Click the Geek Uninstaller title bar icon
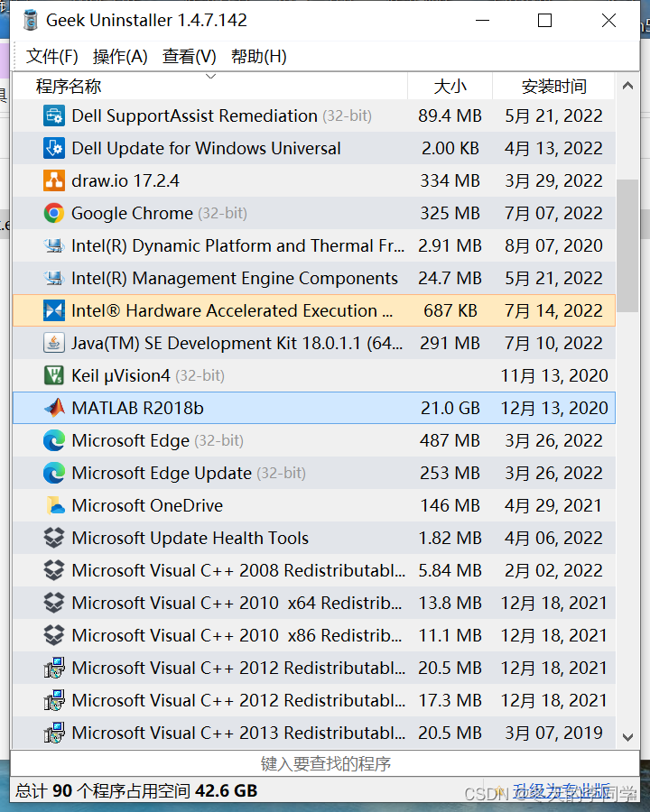The height and width of the screenshot is (812, 650). 31,20
